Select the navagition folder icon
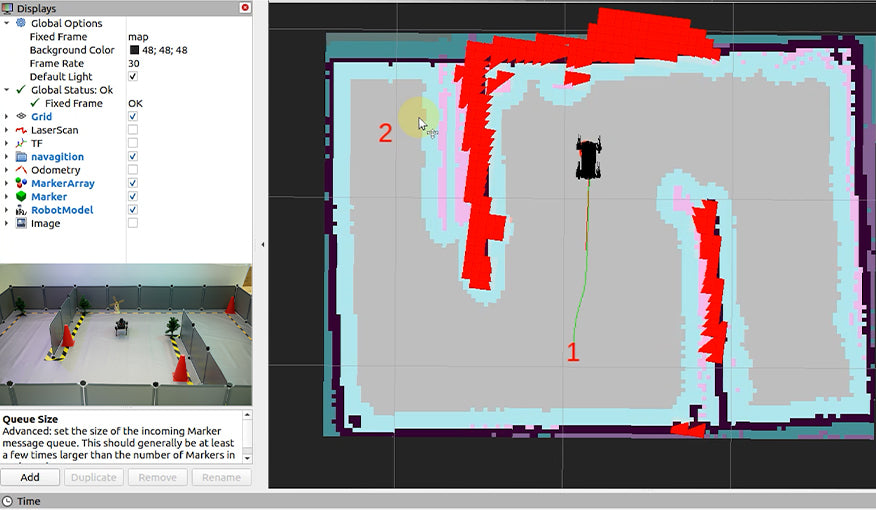This screenshot has width=876, height=510. click(x=21, y=157)
